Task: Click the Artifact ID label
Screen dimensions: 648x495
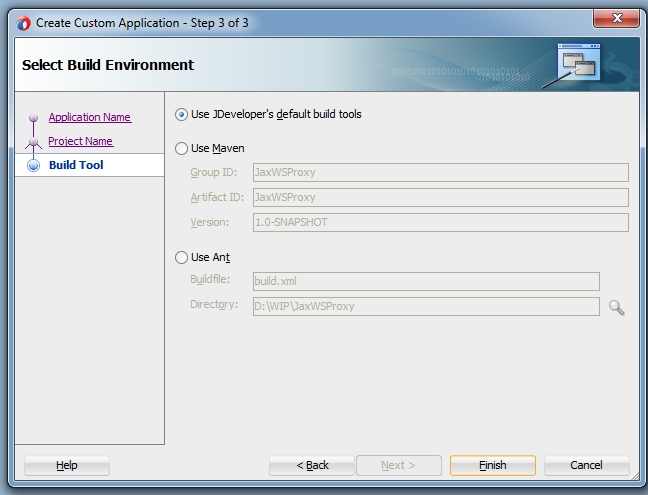Action: coord(217,197)
